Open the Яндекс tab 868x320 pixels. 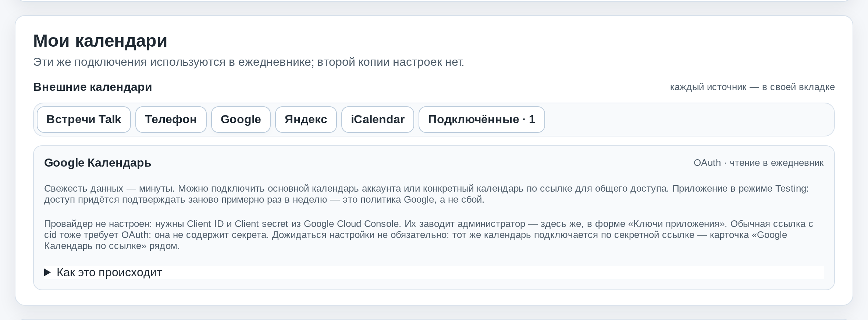[x=306, y=120]
